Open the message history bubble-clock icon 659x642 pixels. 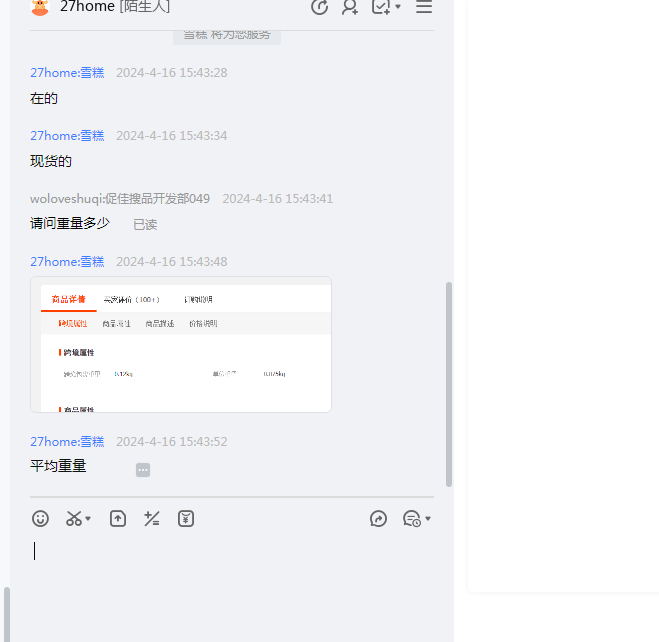coord(412,518)
